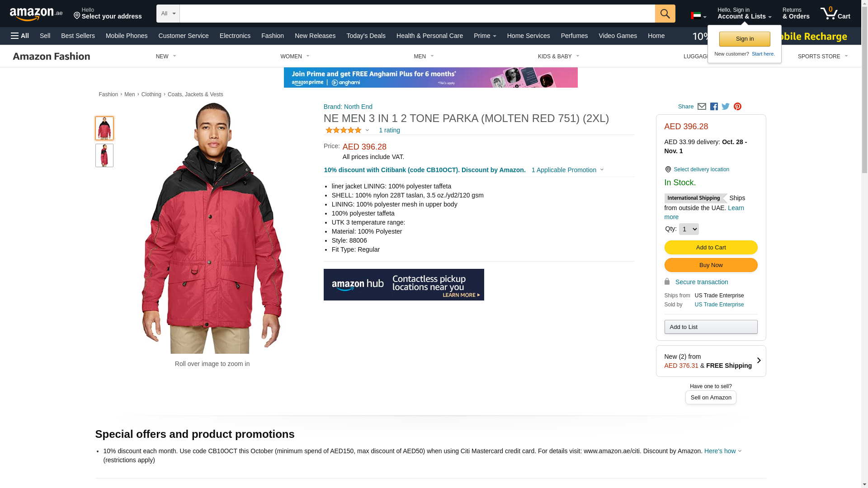Open the star rating breakdown popover
Image resolution: width=868 pixels, height=488 pixels.
(347, 130)
